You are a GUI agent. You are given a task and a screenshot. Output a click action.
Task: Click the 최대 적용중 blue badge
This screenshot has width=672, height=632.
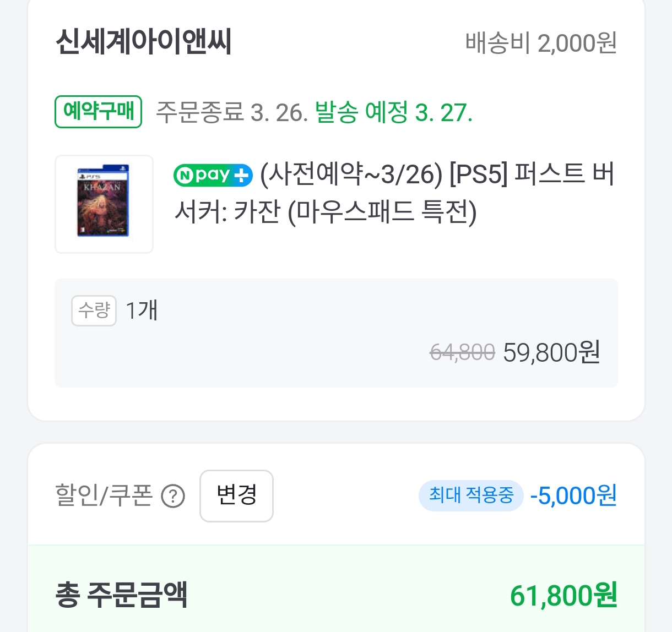coord(471,495)
